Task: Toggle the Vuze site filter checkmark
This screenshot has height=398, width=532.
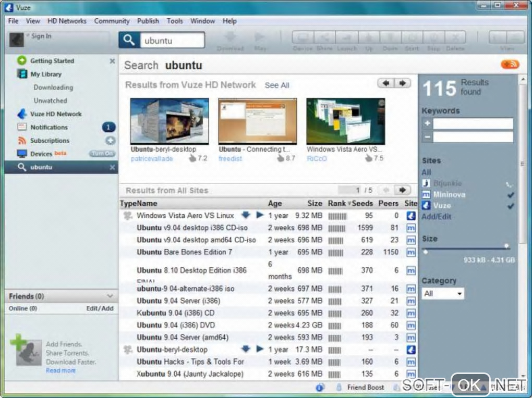Action: (x=510, y=206)
